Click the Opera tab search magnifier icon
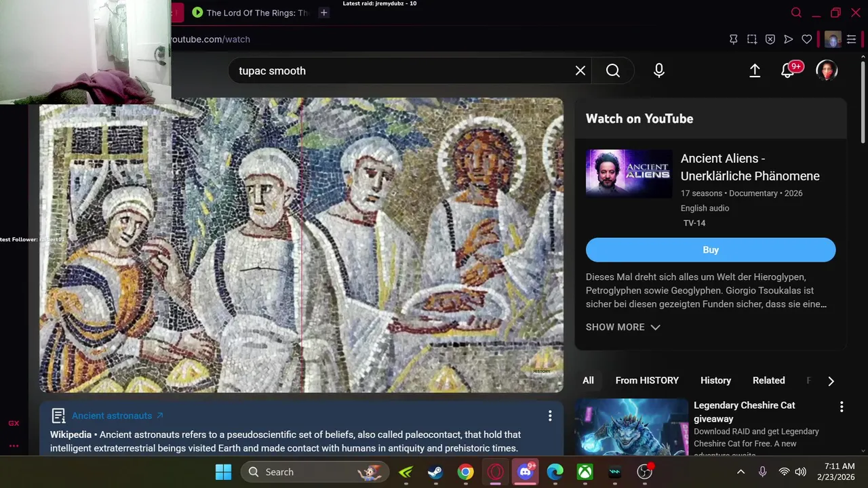 click(796, 12)
